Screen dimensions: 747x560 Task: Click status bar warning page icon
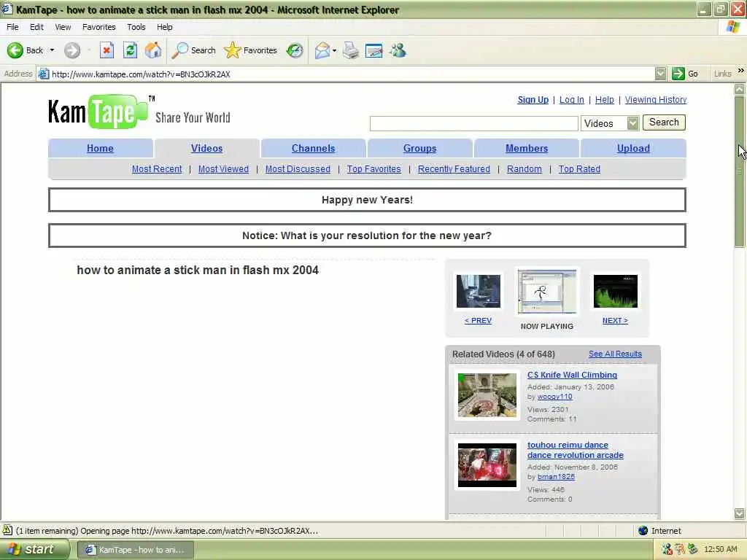(x=7, y=530)
